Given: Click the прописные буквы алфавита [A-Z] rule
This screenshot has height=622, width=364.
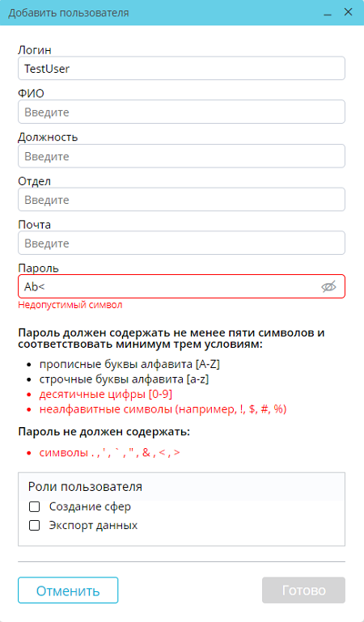Looking at the screenshot, I should (x=129, y=365).
